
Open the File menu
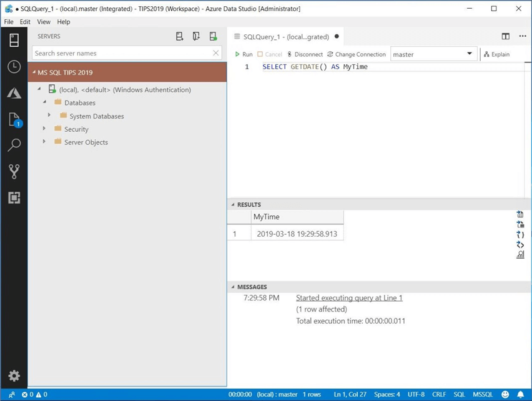(x=9, y=22)
